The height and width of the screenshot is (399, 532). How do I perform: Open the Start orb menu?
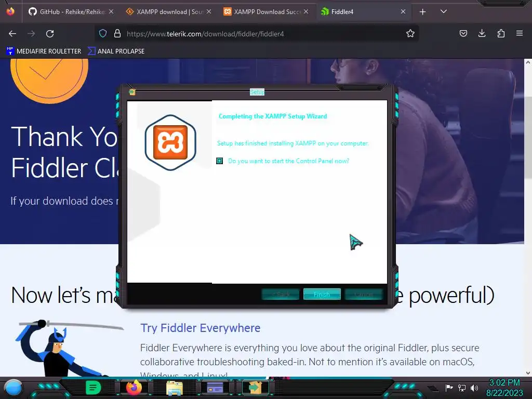click(14, 388)
